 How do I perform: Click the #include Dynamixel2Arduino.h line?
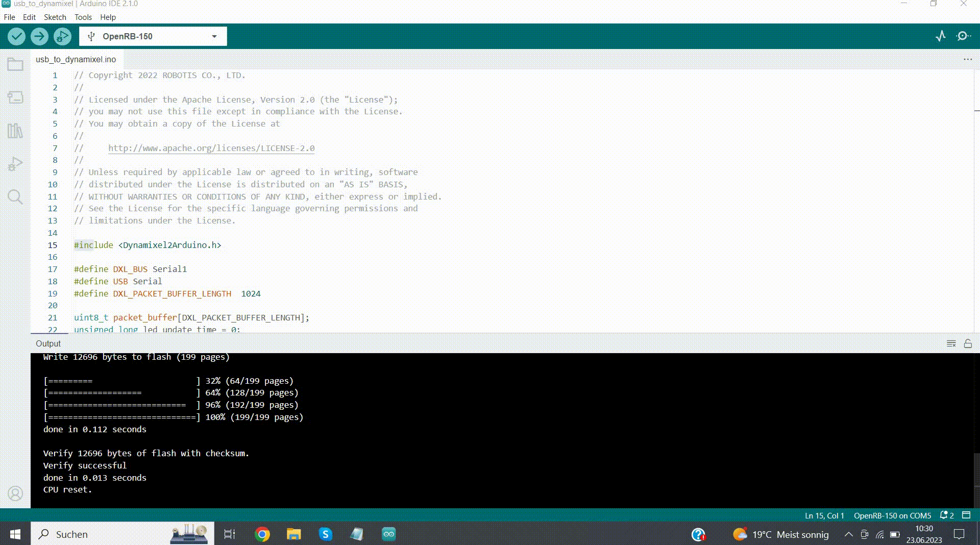[x=148, y=245]
